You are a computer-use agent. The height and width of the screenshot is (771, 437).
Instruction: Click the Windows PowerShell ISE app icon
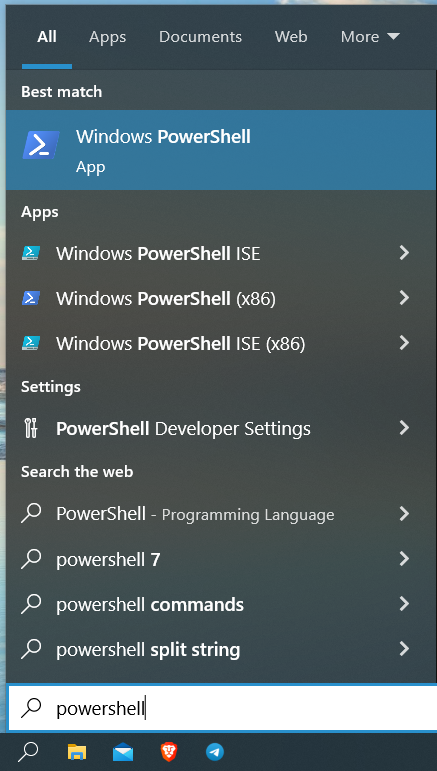coord(31,253)
